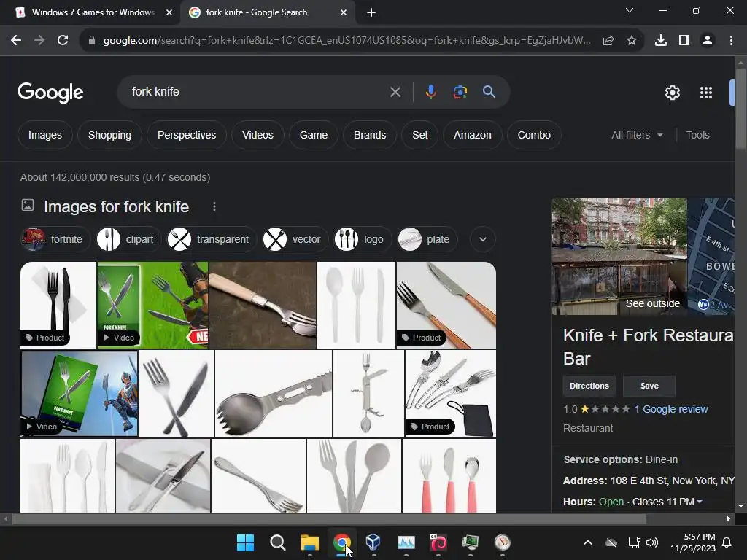Start voice search with the microphone
This screenshot has height=560, width=747.
click(430, 91)
